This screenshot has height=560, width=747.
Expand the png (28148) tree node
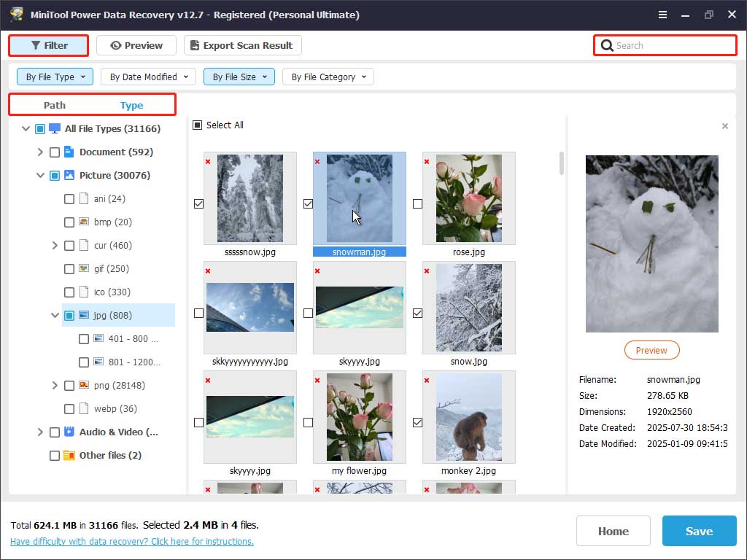tap(55, 385)
